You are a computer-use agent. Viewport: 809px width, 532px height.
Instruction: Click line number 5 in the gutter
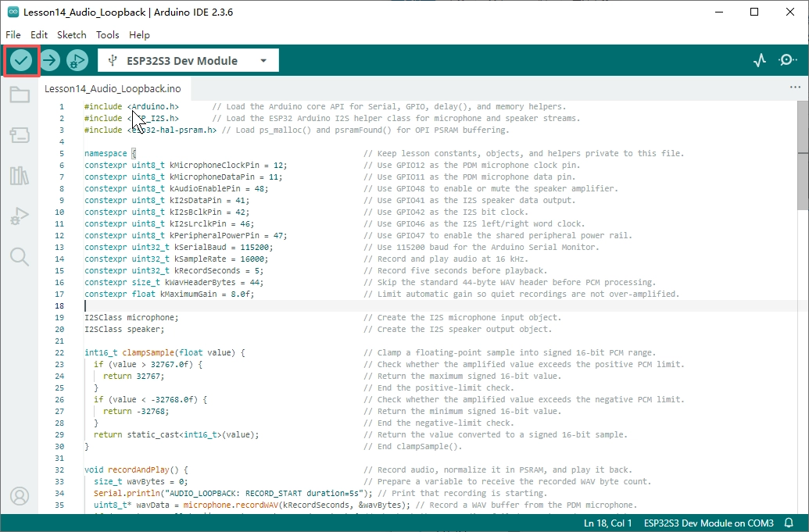point(62,154)
